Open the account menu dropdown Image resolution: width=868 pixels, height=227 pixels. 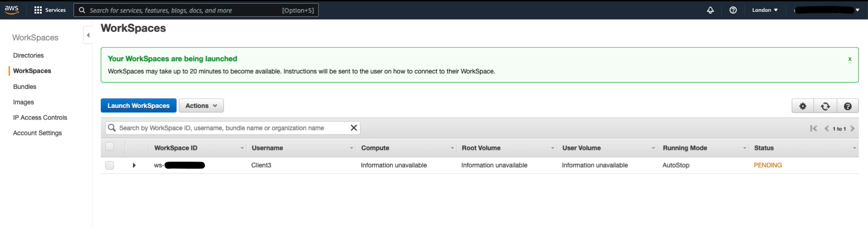coord(826,10)
